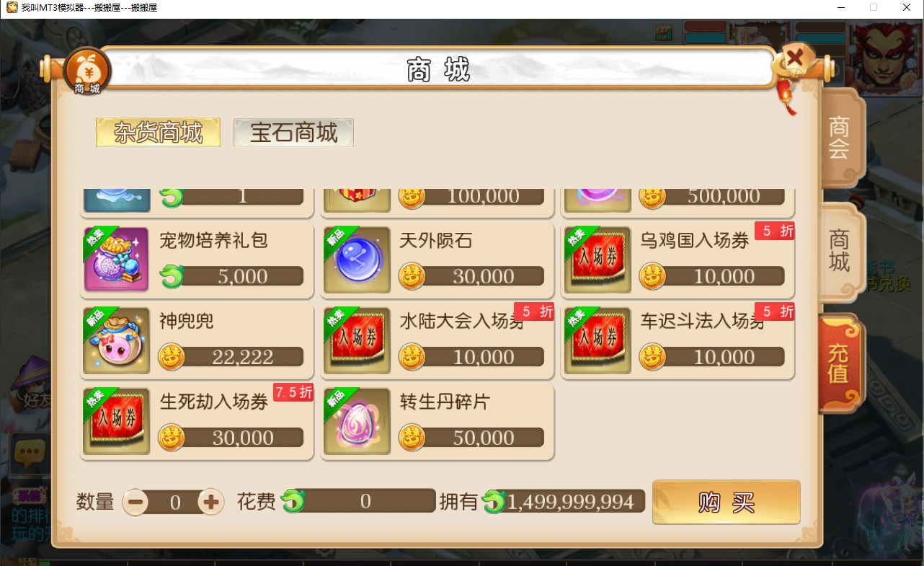924x566 pixels.
Task: Increase quantity with the plus button
Action: click(210, 502)
